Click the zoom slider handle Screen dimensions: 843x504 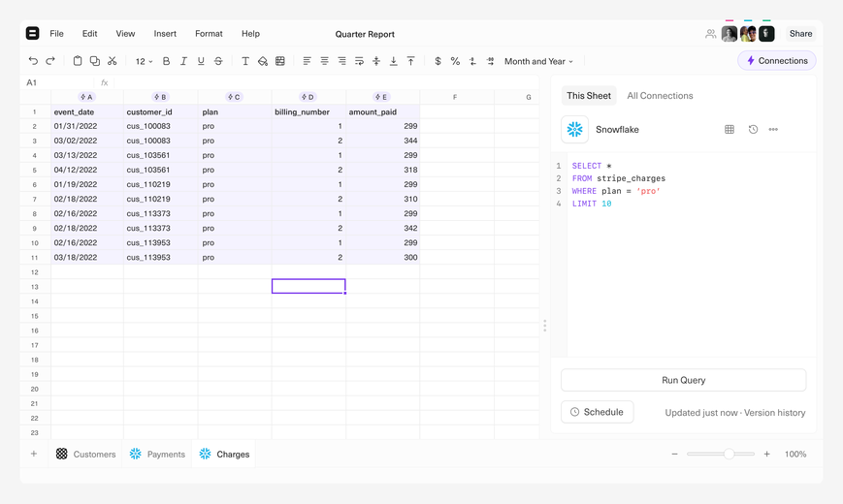click(x=730, y=454)
